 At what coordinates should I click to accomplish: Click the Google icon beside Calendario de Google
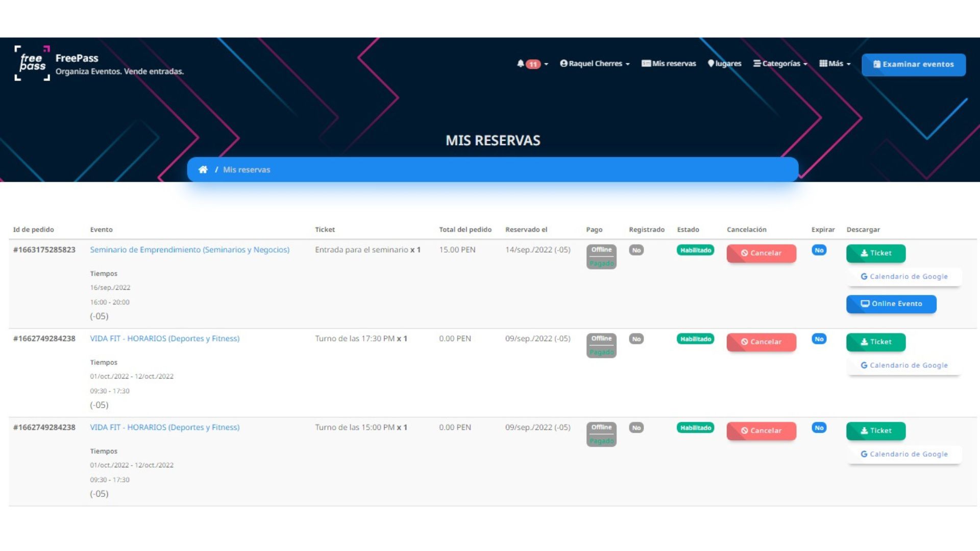pos(864,276)
